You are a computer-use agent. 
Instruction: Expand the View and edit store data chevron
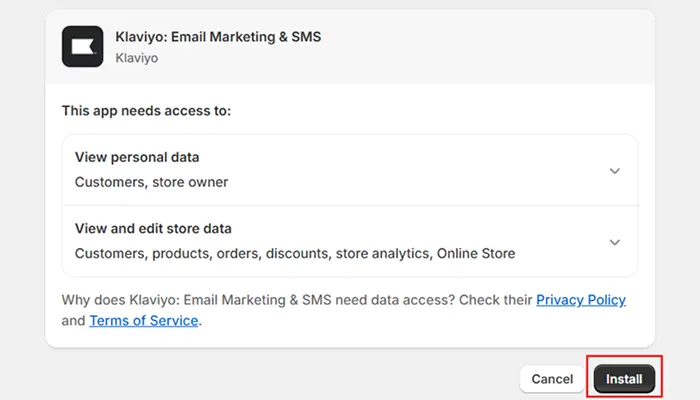tap(615, 241)
